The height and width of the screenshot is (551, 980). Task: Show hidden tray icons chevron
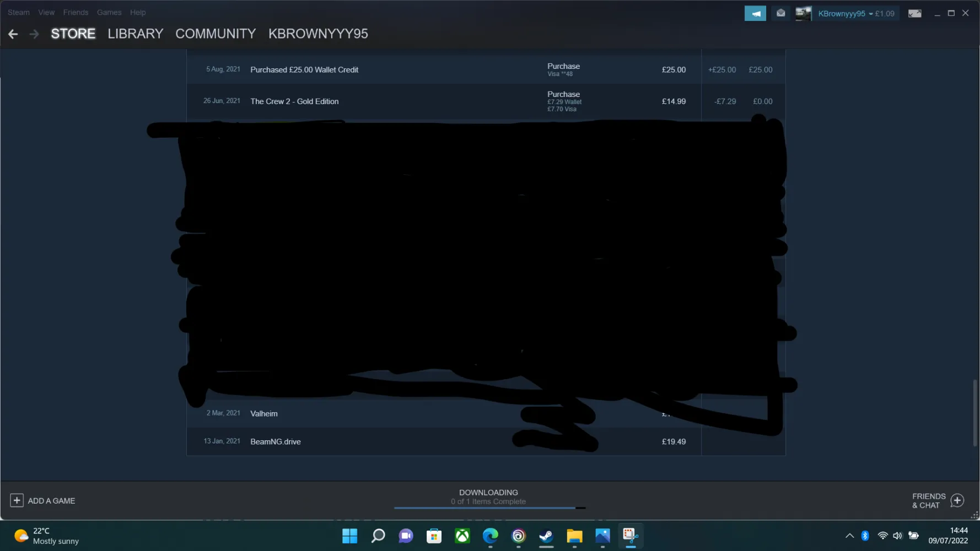click(x=849, y=536)
